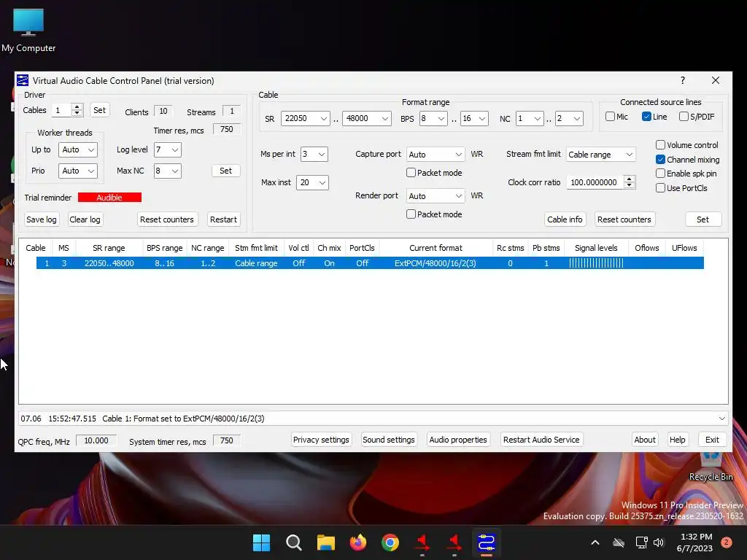Open Recycle Bin desktop icon
The width and height of the screenshot is (747, 560).
pos(711,467)
